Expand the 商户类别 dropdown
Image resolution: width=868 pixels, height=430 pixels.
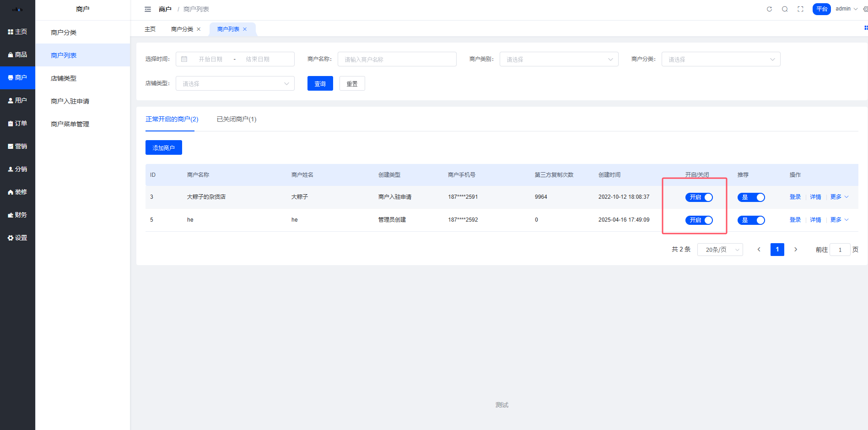click(559, 60)
